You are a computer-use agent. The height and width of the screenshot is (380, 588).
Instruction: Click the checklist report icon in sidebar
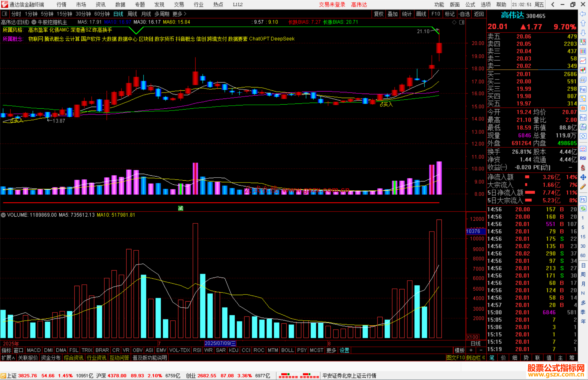(x=583, y=42)
